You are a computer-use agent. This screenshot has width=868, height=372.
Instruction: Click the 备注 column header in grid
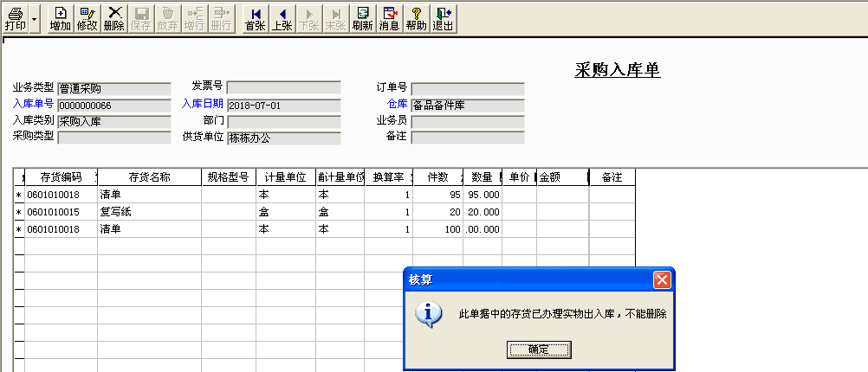pos(612,176)
